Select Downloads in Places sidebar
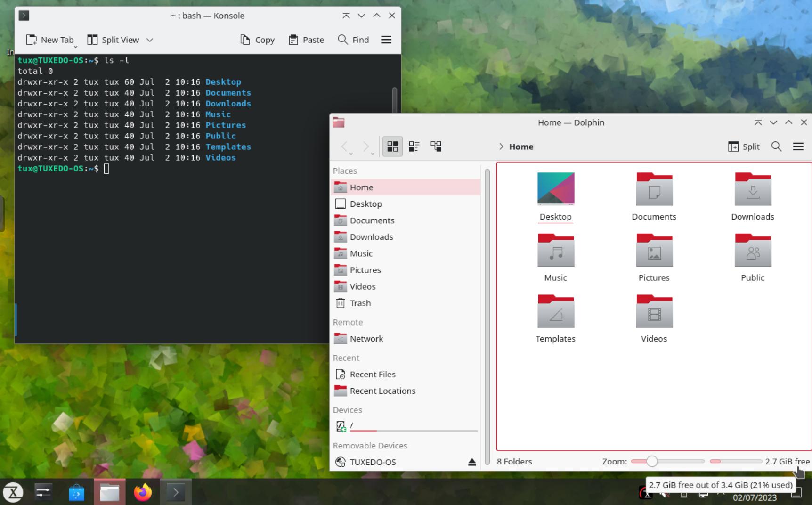The width and height of the screenshot is (812, 505). click(x=406, y=236)
